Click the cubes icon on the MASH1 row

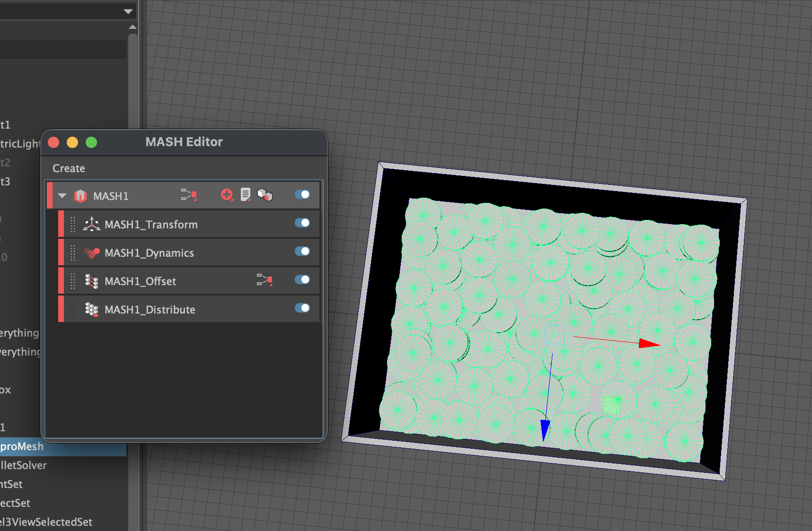[x=265, y=195]
